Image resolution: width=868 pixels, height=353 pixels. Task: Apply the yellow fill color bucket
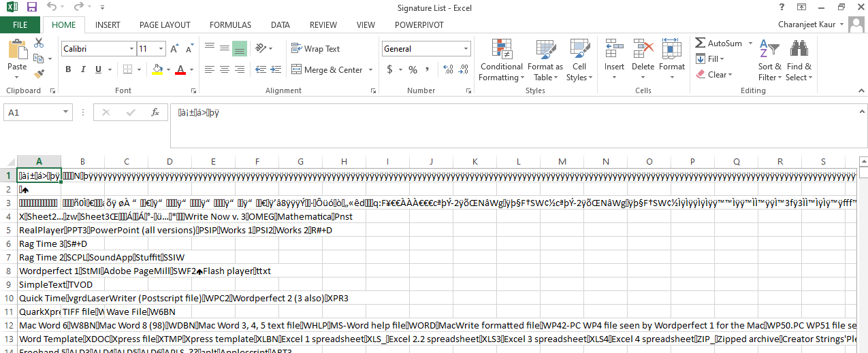pyautogui.click(x=158, y=69)
